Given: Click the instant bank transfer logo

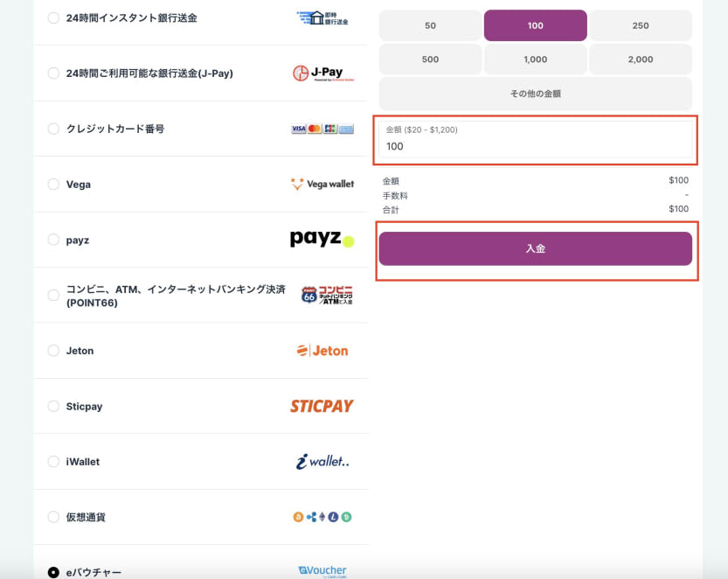Looking at the screenshot, I should 322,18.
